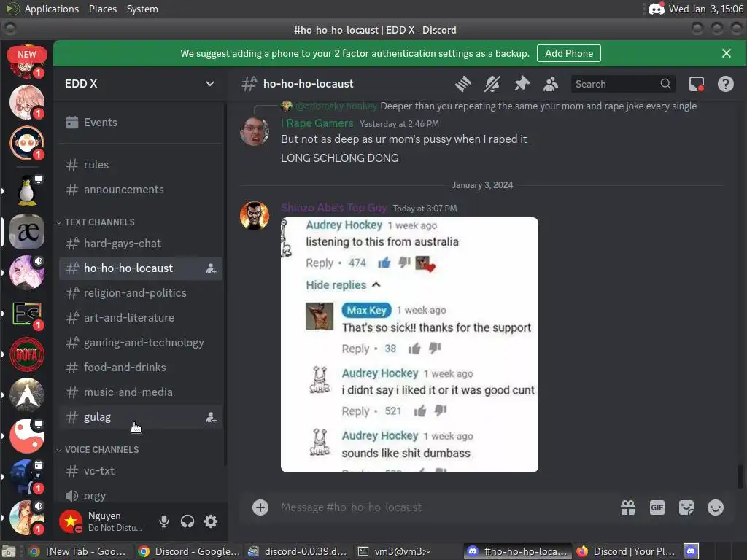747x560 pixels.
Task: Click Shinzo Abe's Top Guy avatar
Action: 255,216
